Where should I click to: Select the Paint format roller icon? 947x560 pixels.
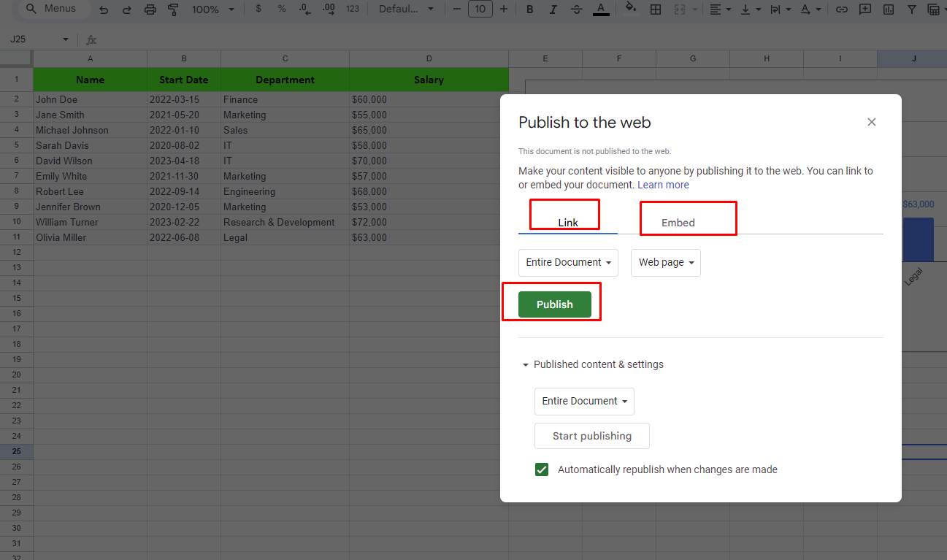173,9
